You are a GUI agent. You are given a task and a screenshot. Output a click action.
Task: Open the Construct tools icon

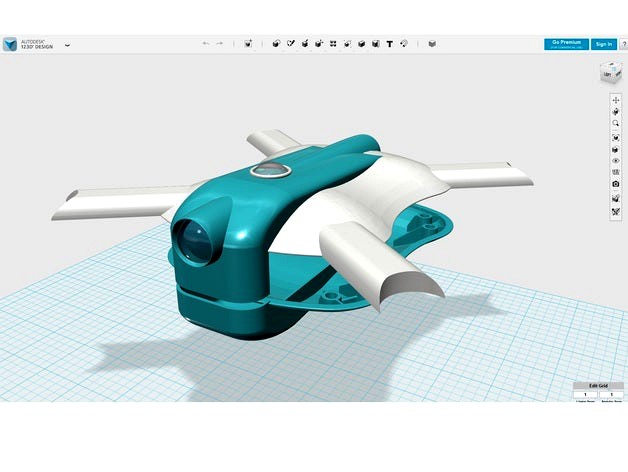[305, 44]
